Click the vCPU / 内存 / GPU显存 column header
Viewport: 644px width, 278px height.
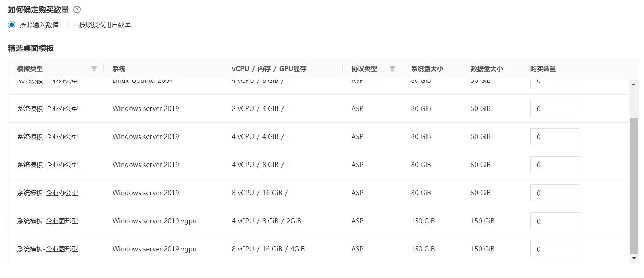(x=269, y=69)
